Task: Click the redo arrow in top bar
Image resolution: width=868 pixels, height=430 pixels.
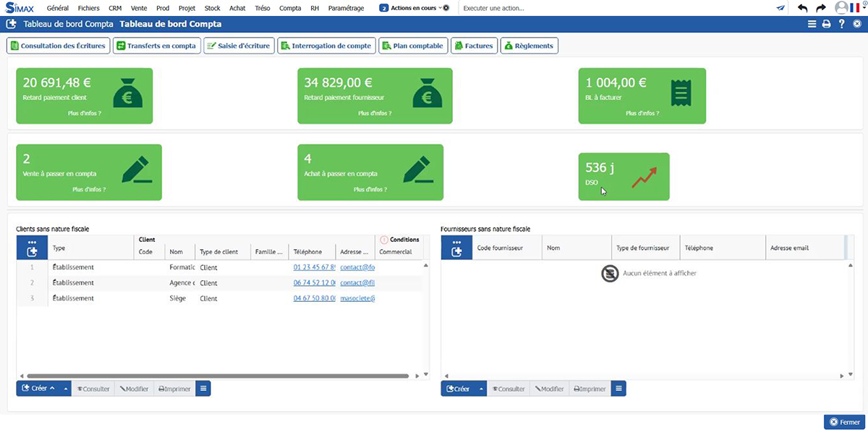Action: click(820, 8)
